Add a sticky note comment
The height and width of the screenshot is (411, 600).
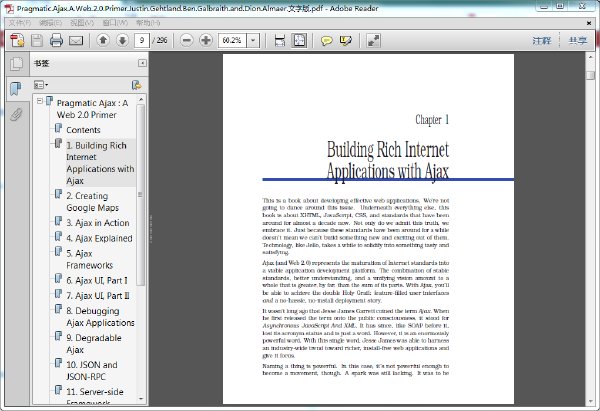point(326,40)
